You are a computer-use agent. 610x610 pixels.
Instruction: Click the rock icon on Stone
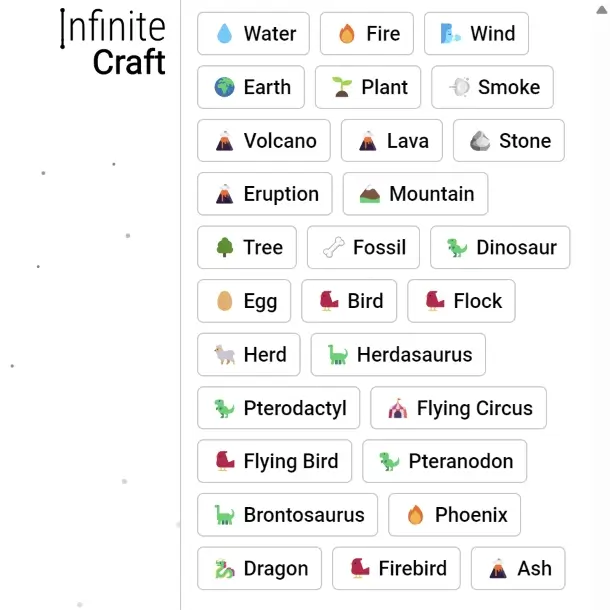click(x=480, y=141)
